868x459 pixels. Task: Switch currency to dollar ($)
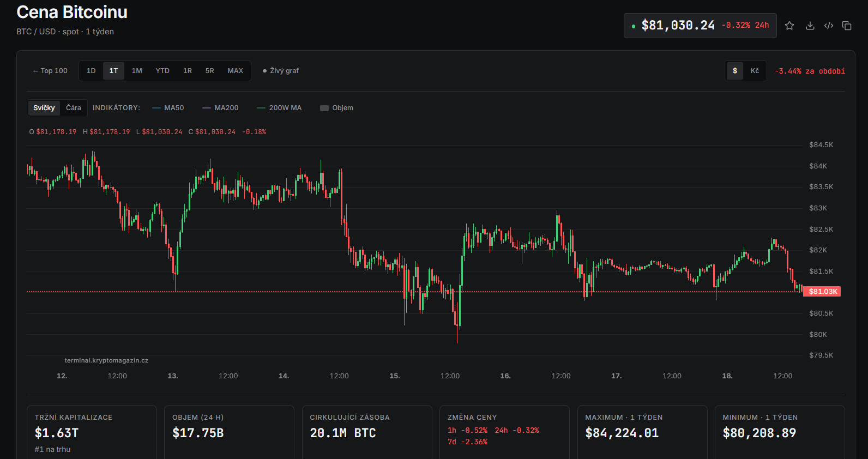[x=735, y=71]
